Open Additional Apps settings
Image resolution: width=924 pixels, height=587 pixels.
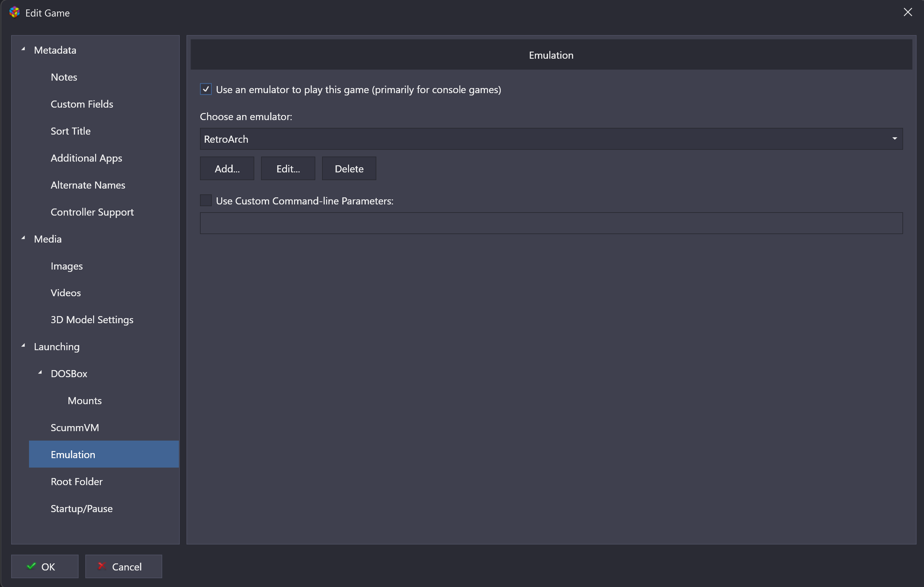(x=86, y=158)
